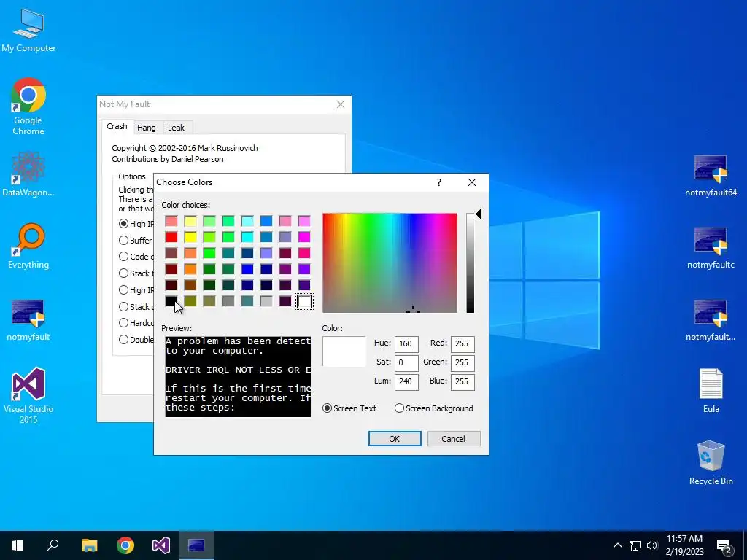The height and width of the screenshot is (560, 747).
Task: Open the Windows Start menu
Action: (18, 545)
